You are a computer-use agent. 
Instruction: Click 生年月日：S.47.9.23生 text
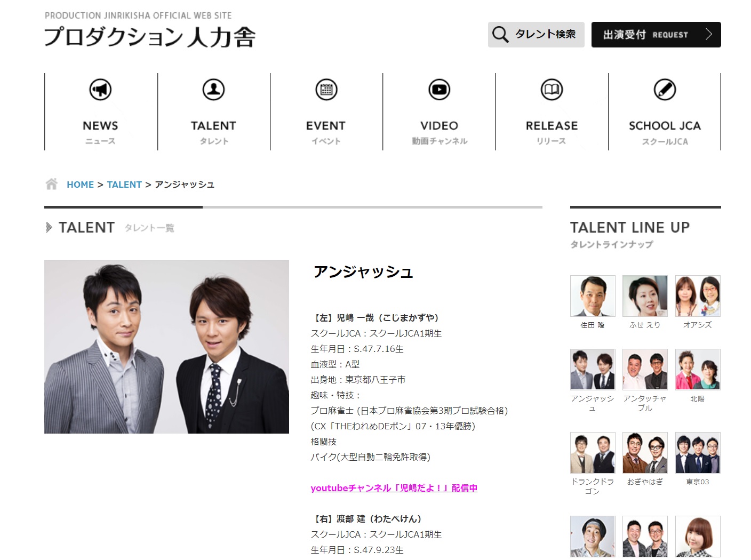[357, 550]
